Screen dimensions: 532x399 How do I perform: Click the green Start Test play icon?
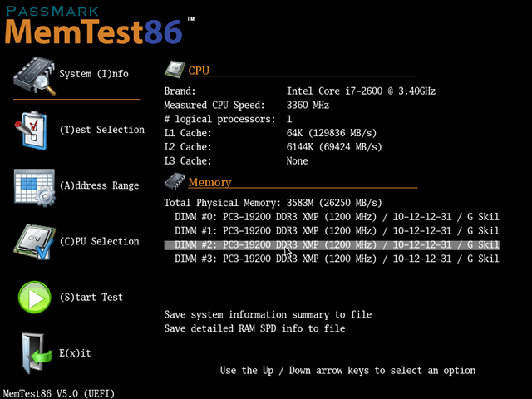34,298
